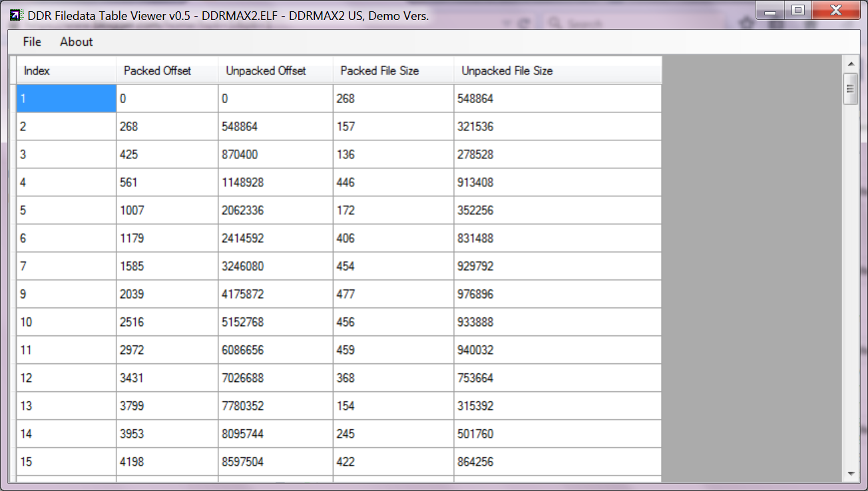This screenshot has height=491, width=868.
Task: Select Unpacked File Size cell 352256
Action: click(x=558, y=210)
